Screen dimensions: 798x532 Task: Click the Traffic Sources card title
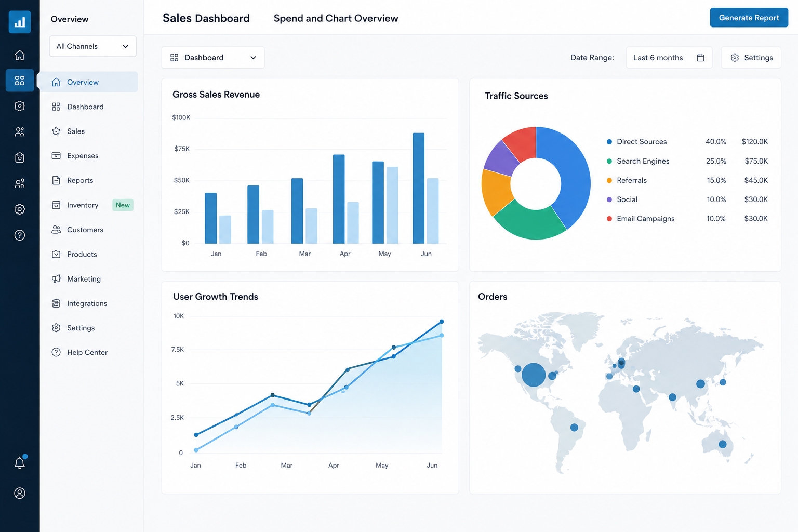[516, 96]
